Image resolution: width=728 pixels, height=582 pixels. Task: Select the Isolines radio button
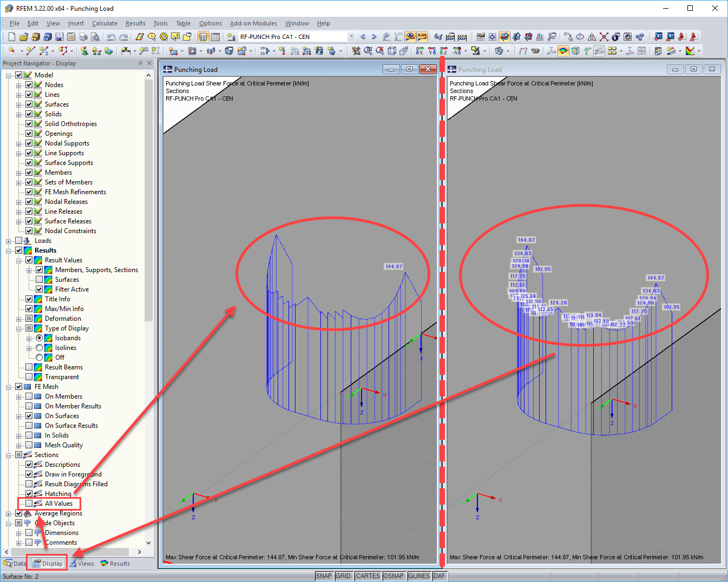pos(40,348)
